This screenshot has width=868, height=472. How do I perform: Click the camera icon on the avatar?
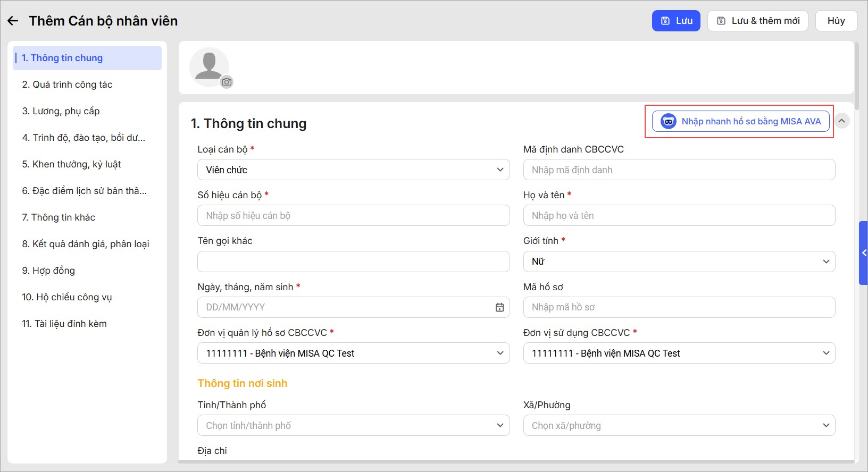pos(227,82)
